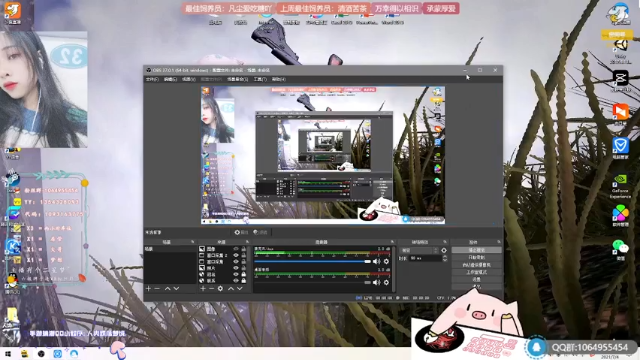Select the 场景 item in scenes list
The height and width of the screenshot is (360, 640).
click(x=170, y=249)
